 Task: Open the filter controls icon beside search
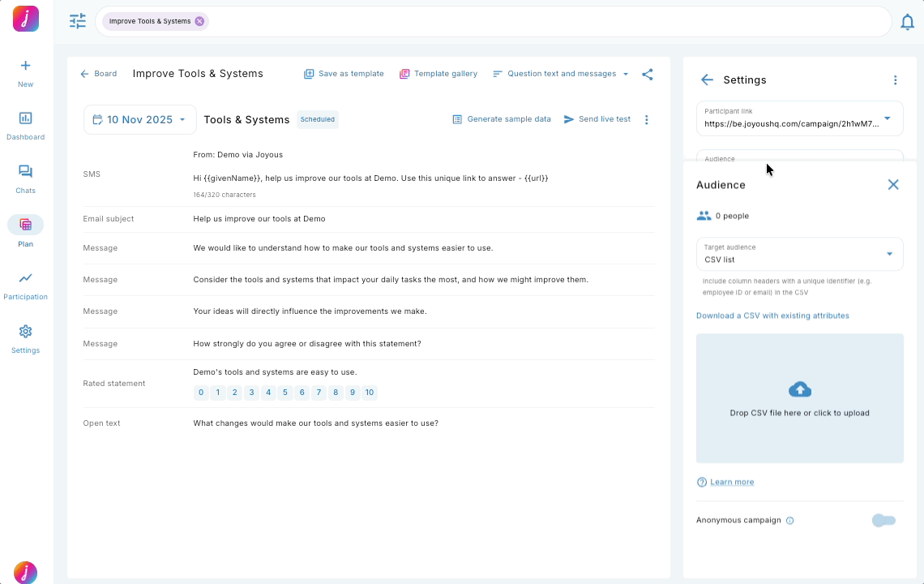click(x=77, y=21)
